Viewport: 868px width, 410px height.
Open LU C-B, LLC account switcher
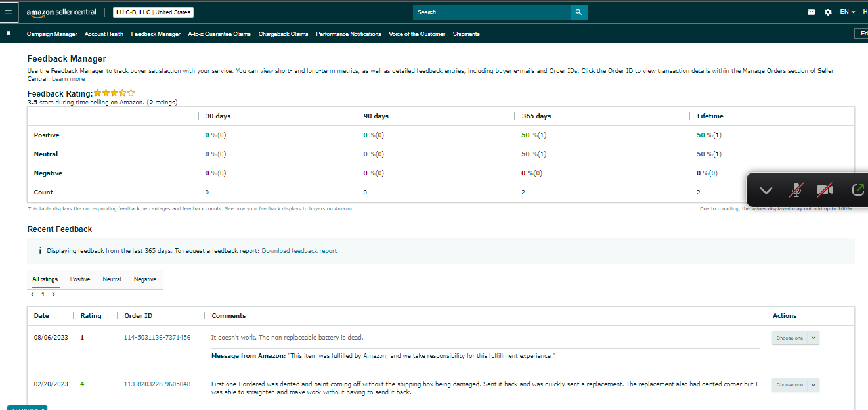coord(154,12)
